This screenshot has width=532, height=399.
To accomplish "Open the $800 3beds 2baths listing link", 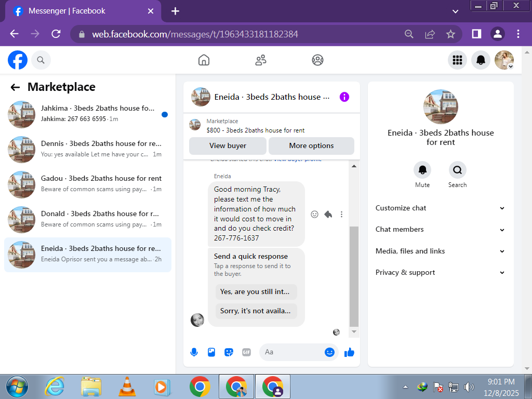I will pos(256,130).
